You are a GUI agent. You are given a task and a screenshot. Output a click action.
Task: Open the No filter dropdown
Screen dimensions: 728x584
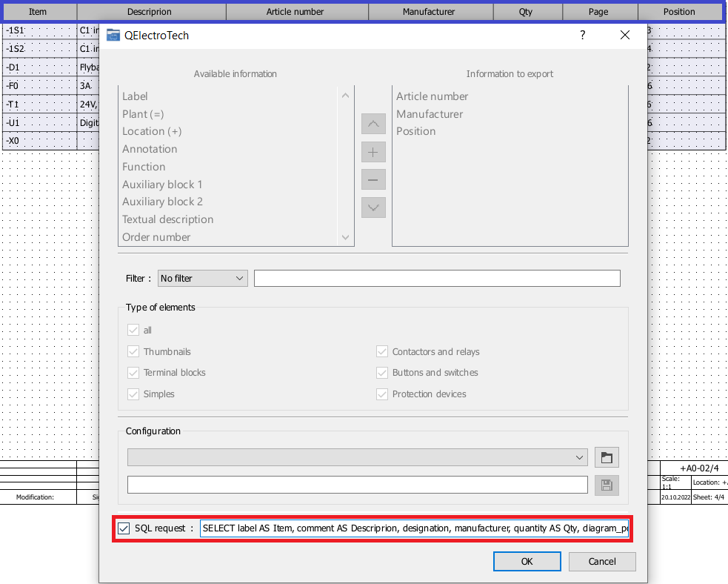[203, 278]
